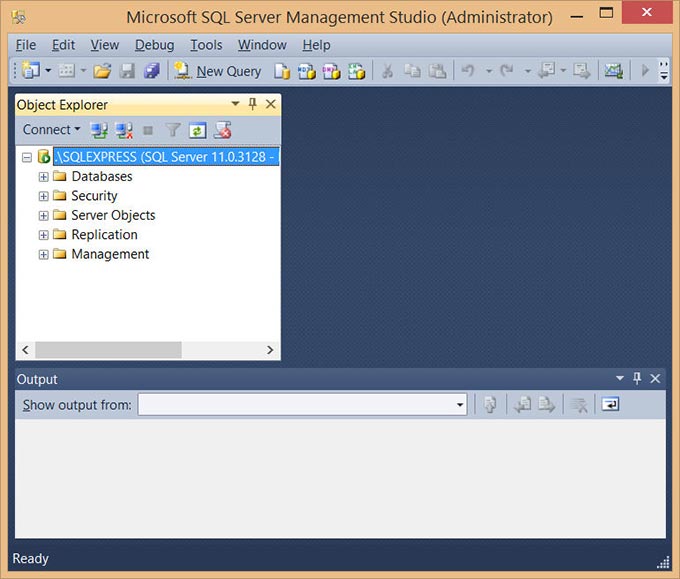
Task: Open the Window menu
Action: pyautogui.click(x=262, y=45)
